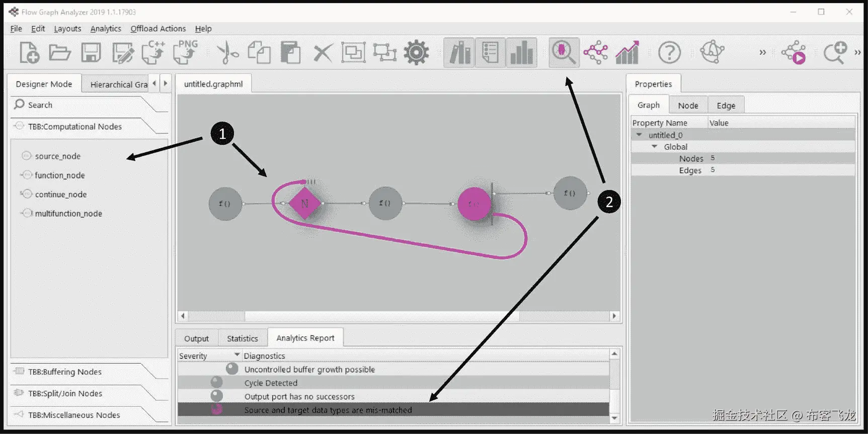Cut selection with scissors icon
Viewport: 868px width, 434px height.
(227, 53)
